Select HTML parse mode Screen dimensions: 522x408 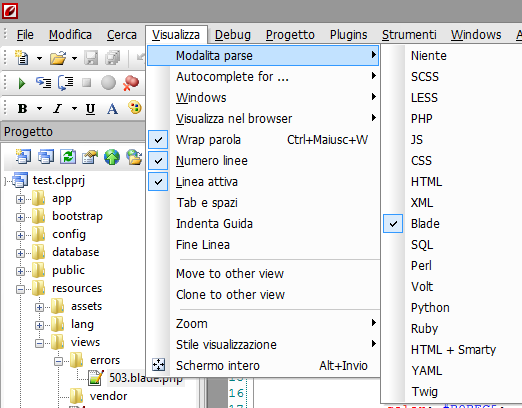(x=426, y=182)
